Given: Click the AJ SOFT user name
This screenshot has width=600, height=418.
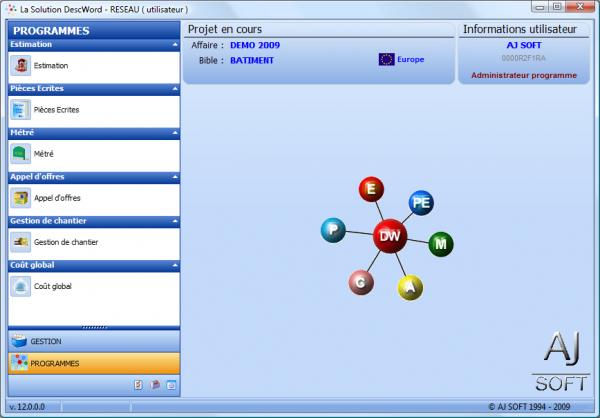Looking at the screenshot, I should (524, 45).
